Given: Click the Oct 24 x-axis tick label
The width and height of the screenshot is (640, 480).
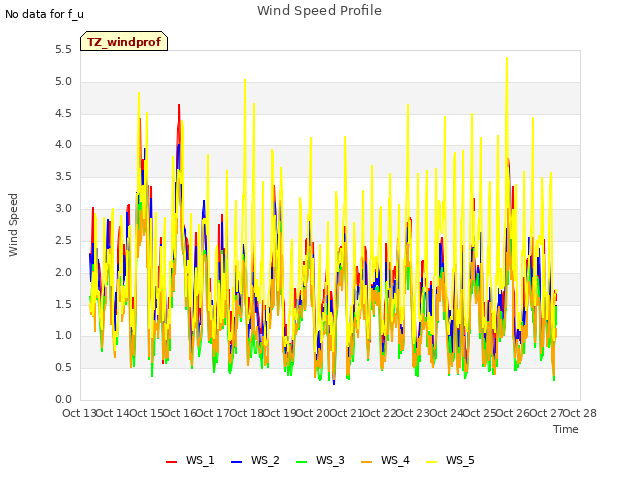Looking at the screenshot, I should click(446, 413).
